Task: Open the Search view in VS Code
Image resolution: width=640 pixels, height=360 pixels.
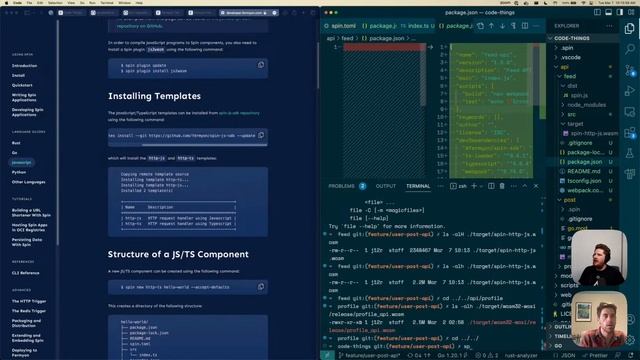Action: point(629,49)
